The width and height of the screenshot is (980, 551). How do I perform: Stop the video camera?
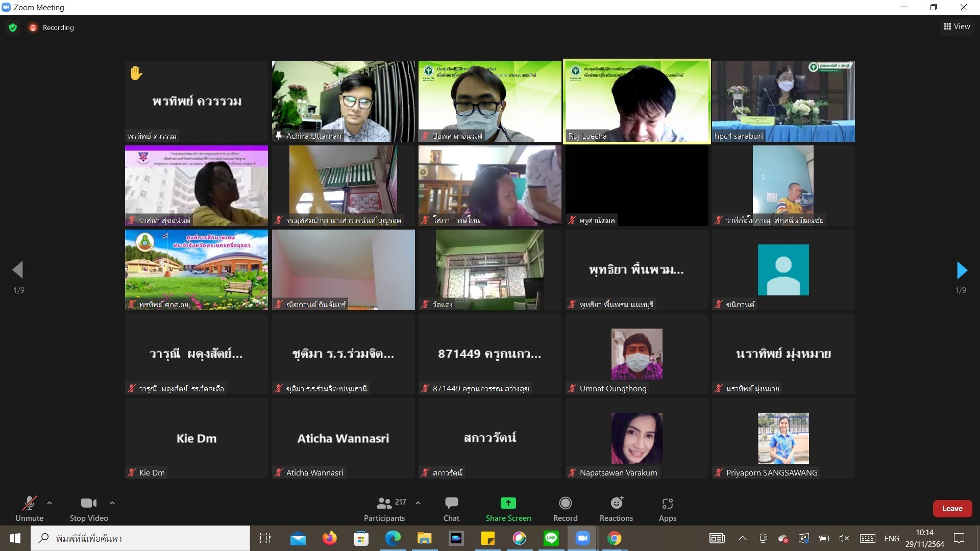coord(89,509)
